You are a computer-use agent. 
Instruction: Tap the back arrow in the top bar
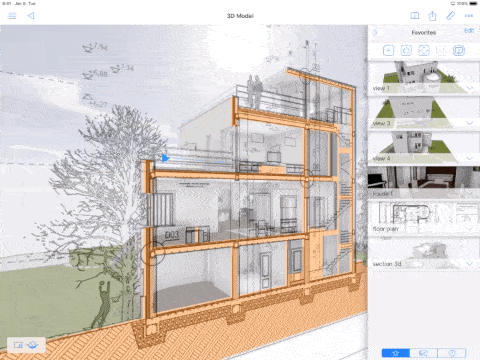(x=31, y=16)
